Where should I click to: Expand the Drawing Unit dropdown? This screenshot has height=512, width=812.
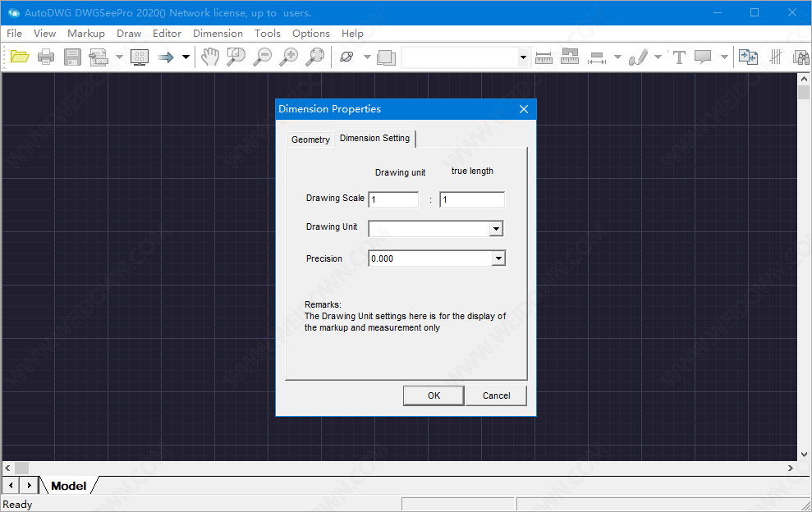click(x=496, y=229)
